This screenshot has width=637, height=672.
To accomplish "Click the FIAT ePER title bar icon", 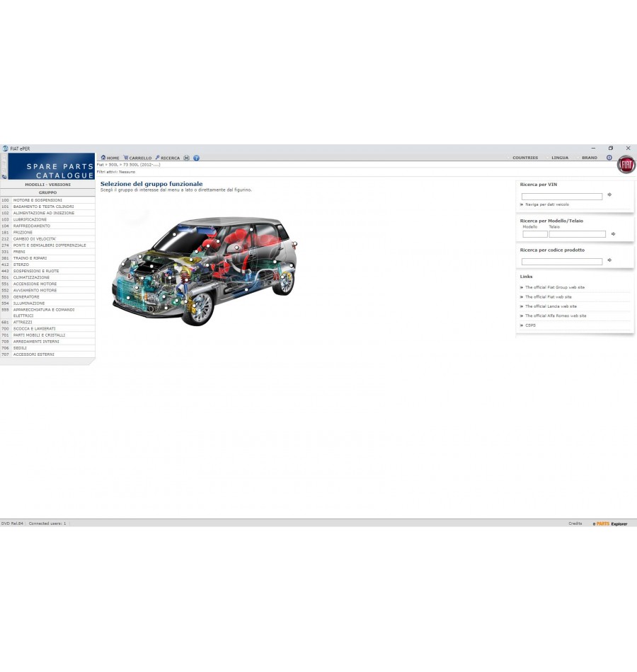I will point(5,149).
